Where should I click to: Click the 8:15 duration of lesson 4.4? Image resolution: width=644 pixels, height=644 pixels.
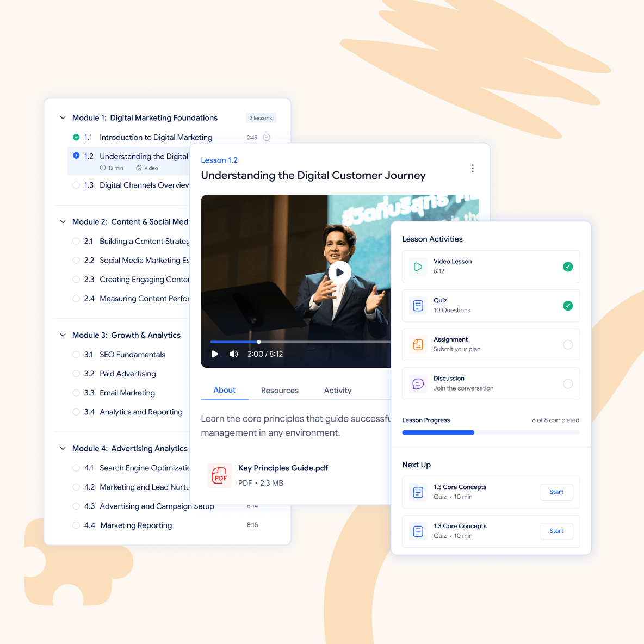tap(252, 525)
